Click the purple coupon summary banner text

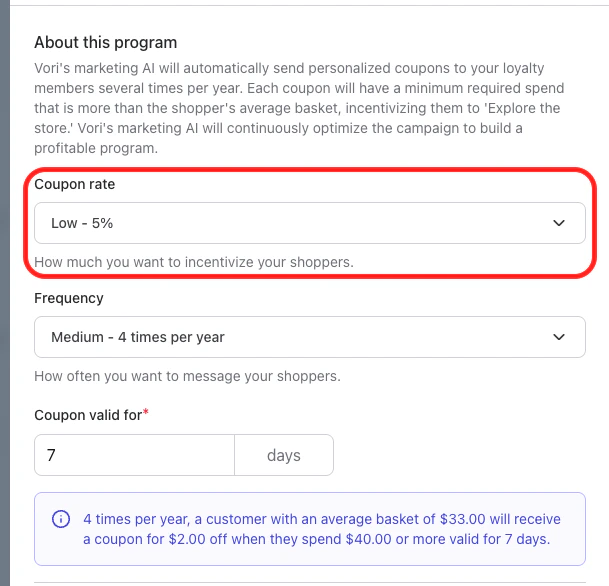pos(320,530)
